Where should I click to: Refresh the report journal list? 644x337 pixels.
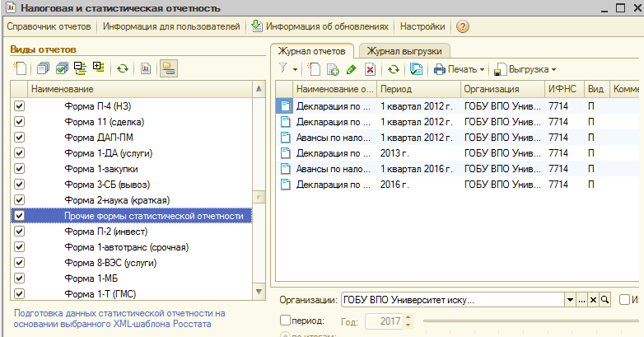394,69
